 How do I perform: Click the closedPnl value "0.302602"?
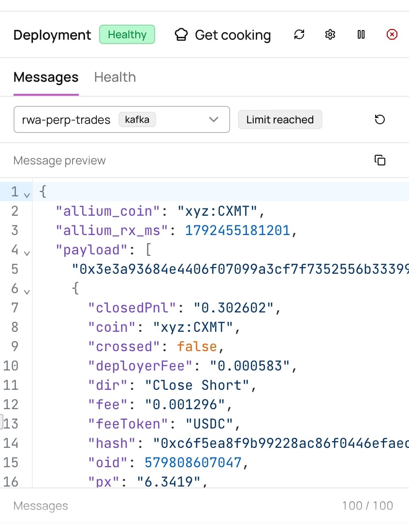pyautogui.click(x=234, y=308)
